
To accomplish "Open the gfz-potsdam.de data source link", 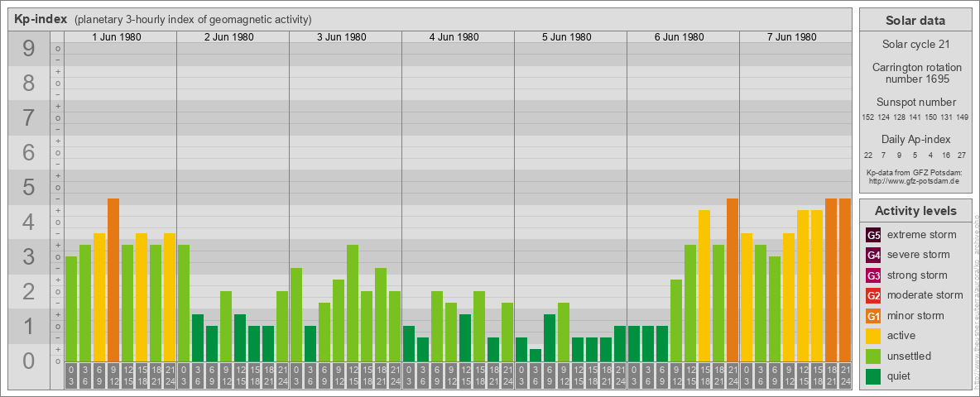I will click(915, 181).
